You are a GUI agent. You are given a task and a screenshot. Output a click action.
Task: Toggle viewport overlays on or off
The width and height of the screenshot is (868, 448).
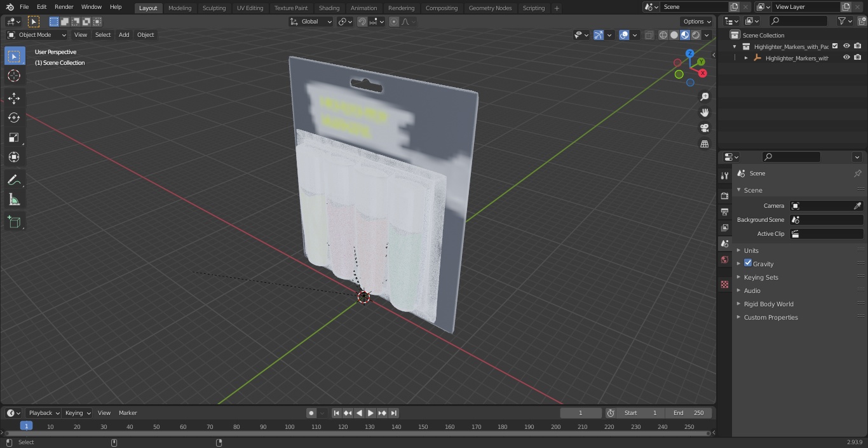pos(624,35)
